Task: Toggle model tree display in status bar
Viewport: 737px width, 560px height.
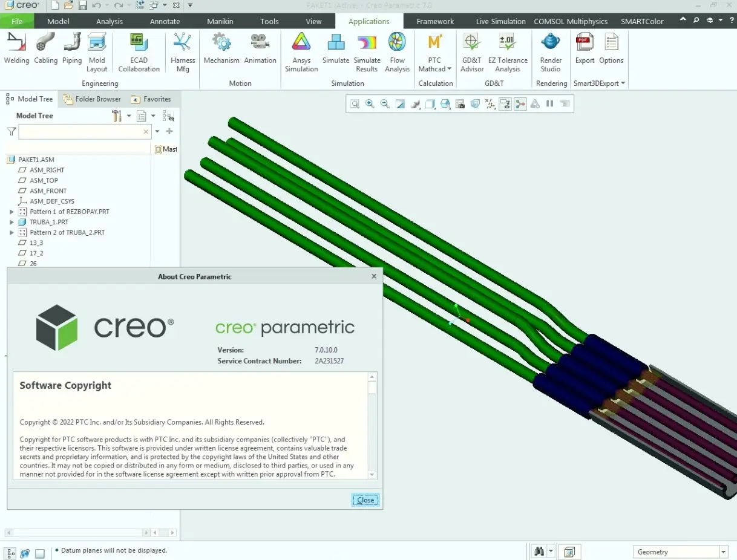Action: point(11,553)
